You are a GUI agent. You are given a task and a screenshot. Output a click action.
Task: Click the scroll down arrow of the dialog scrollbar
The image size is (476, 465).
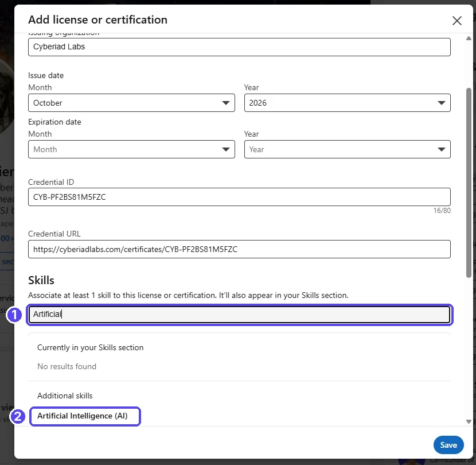point(469,421)
